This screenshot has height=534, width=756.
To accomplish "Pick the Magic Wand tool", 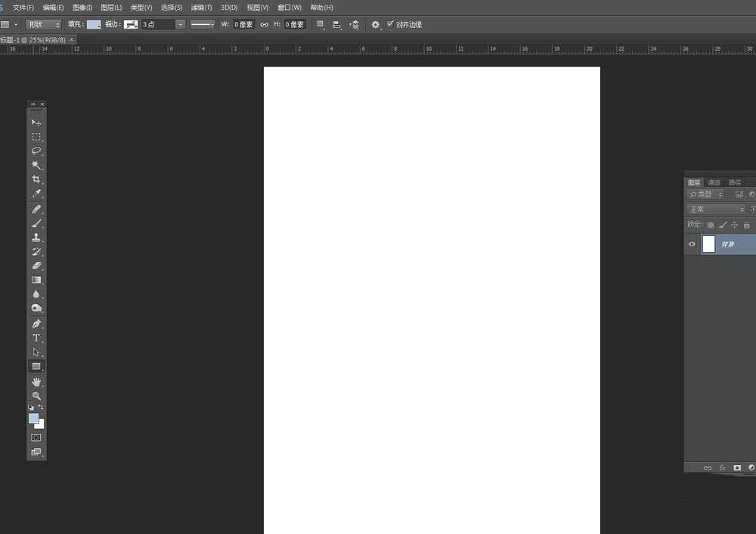I will 36,165.
